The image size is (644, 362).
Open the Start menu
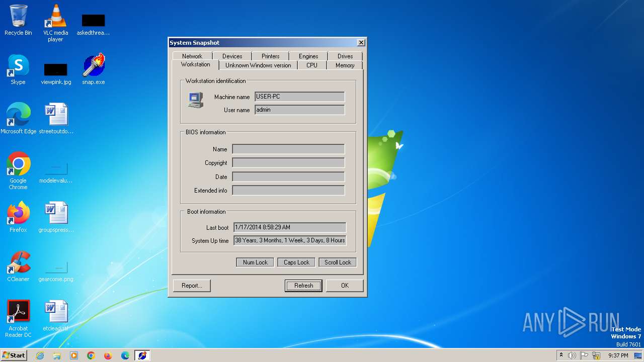(14, 355)
